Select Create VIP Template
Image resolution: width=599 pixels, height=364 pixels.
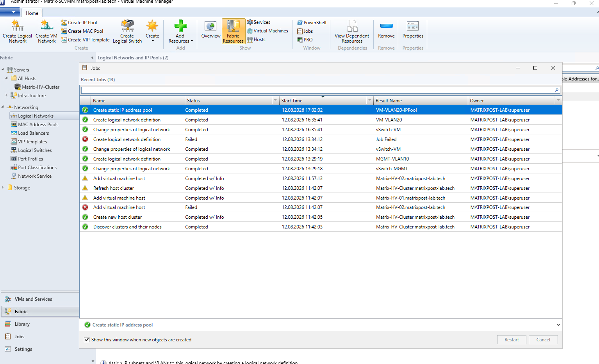(85, 40)
